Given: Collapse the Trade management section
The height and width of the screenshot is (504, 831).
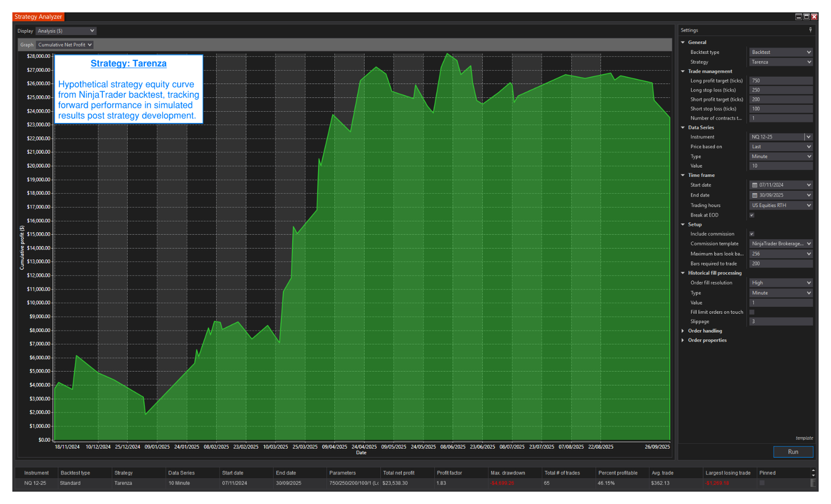Looking at the screenshot, I should click(683, 71).
